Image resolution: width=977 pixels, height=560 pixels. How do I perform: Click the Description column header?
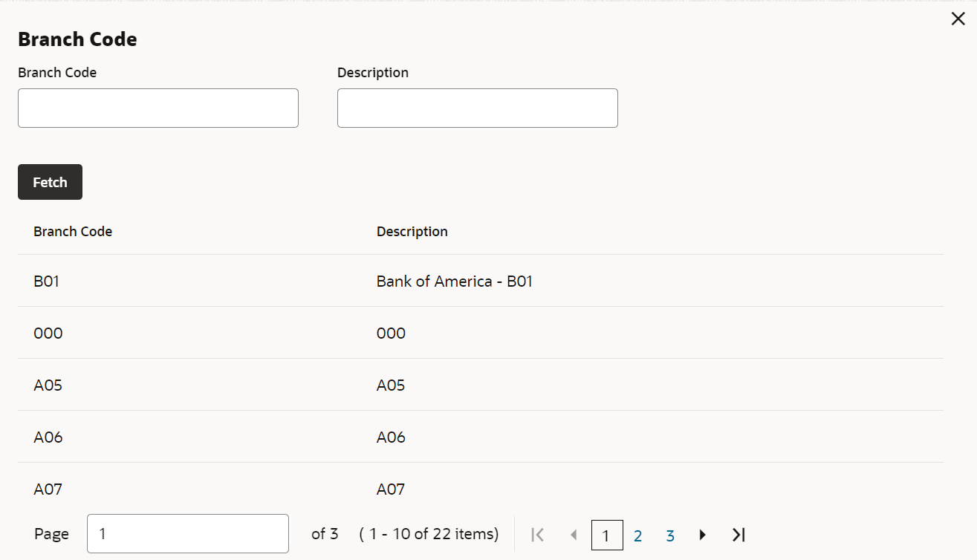coord(412,232)
